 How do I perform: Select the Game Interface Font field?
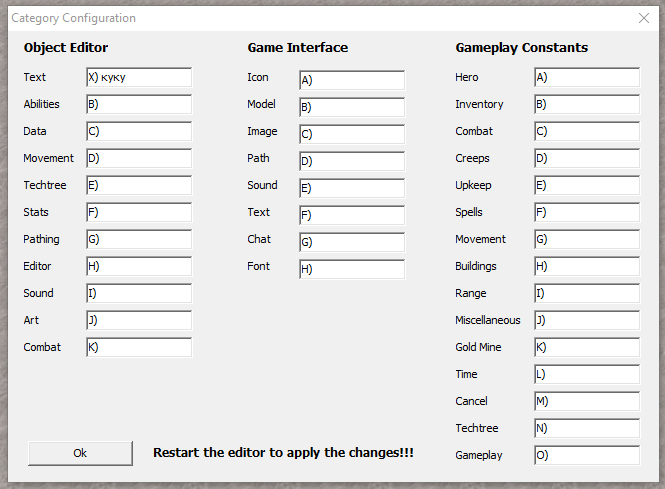pyautogui.click(x=352, y=269)
